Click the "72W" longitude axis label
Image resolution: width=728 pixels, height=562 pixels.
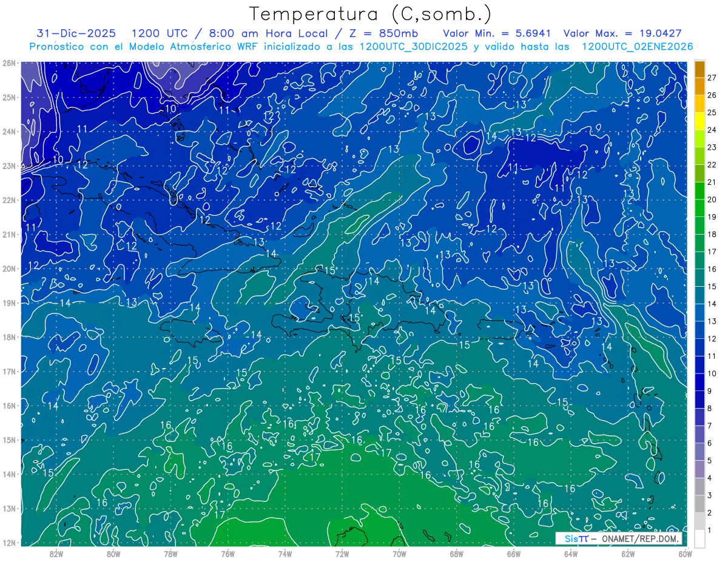click(342, 553)
